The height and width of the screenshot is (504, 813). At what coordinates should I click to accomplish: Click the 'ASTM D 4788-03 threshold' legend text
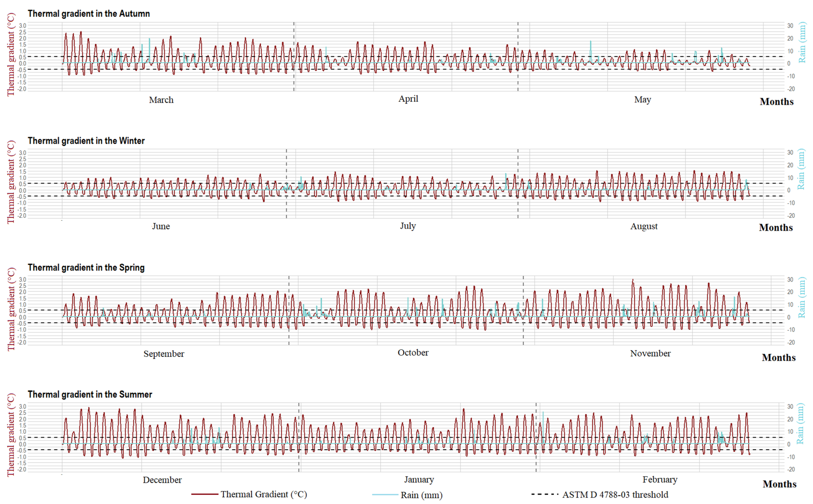click(615, 495)
